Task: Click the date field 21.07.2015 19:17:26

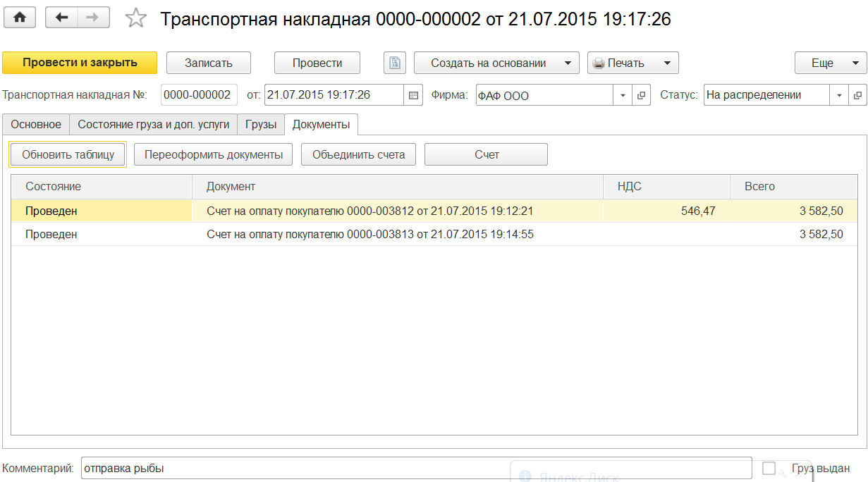Action: [x=334, y=95]
